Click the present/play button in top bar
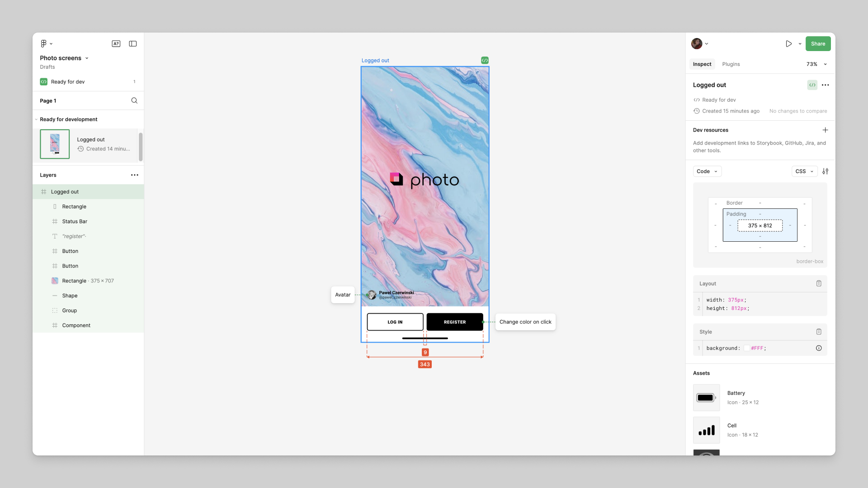Screen dimensions: 868x488 click(x=789, y=43)
